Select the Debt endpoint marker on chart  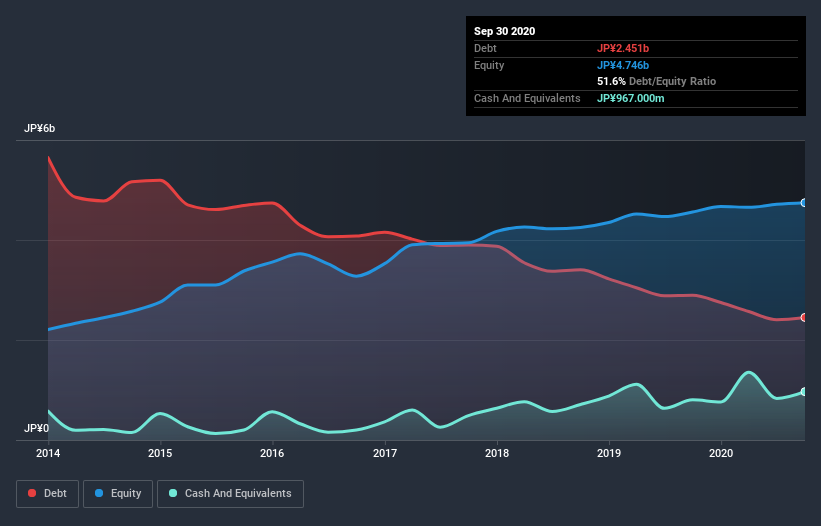804,318
